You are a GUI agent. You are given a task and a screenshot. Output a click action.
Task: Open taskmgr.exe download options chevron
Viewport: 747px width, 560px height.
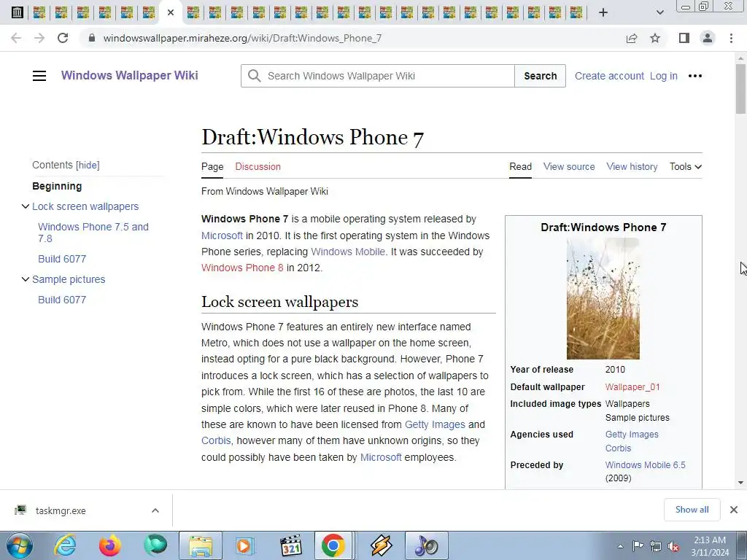coord(155,510)
